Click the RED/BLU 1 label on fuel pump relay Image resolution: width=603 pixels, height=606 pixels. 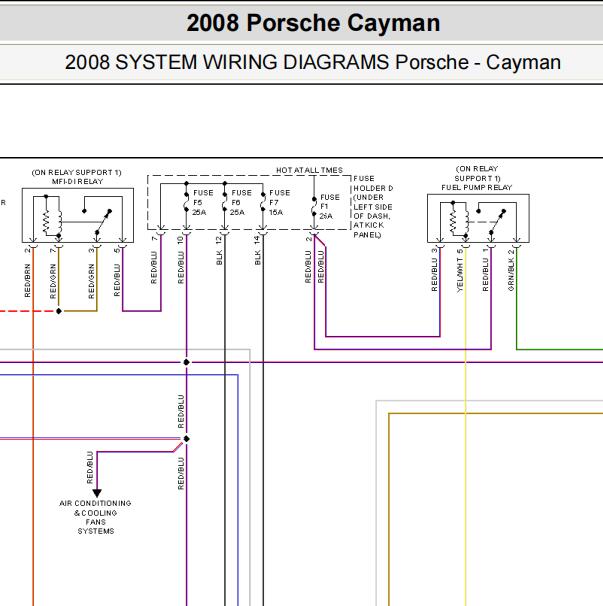point(485,269)
